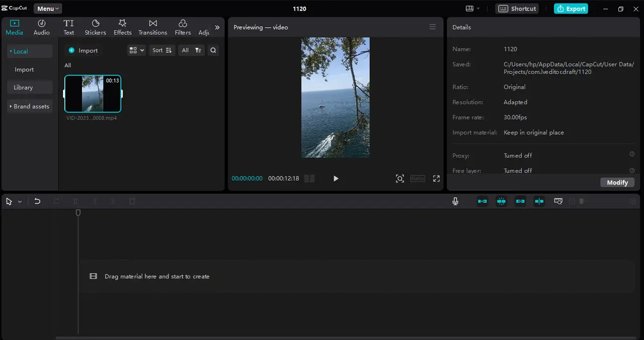The image size is (644, 340).
Task: Choose the Select pointer tool
Action: tap(9, 201)
